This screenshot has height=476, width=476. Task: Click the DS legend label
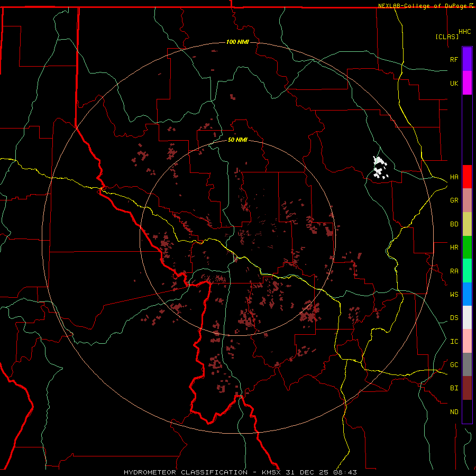[x=454, y=318]
